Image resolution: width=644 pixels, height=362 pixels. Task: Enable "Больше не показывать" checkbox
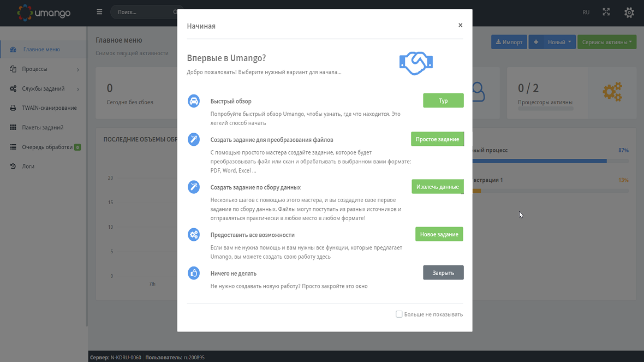coord(399,314)
